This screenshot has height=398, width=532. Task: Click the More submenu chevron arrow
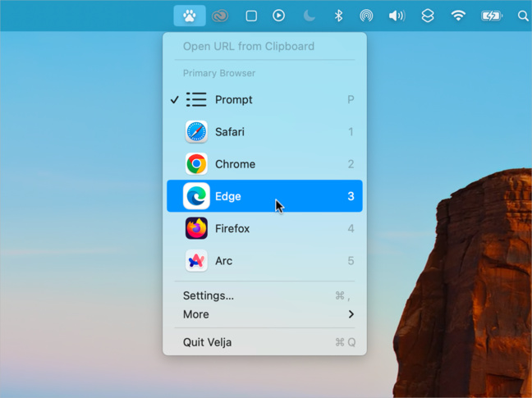[351, 314]
